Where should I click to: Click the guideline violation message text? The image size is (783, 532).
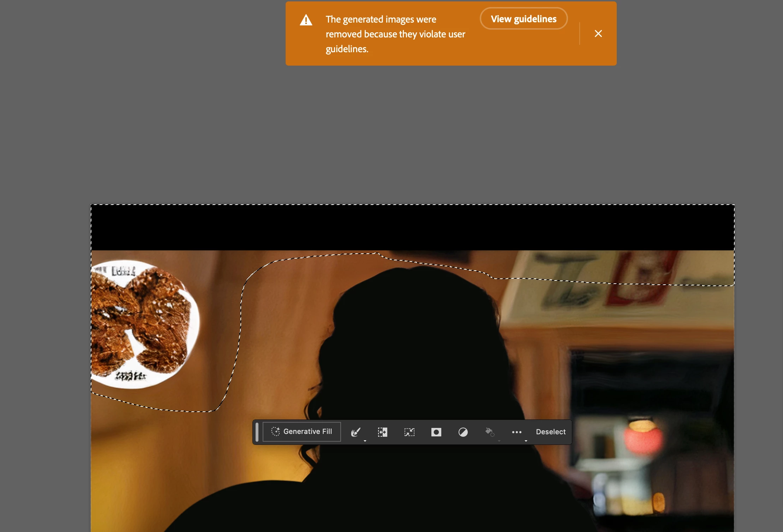pos(395,34)
